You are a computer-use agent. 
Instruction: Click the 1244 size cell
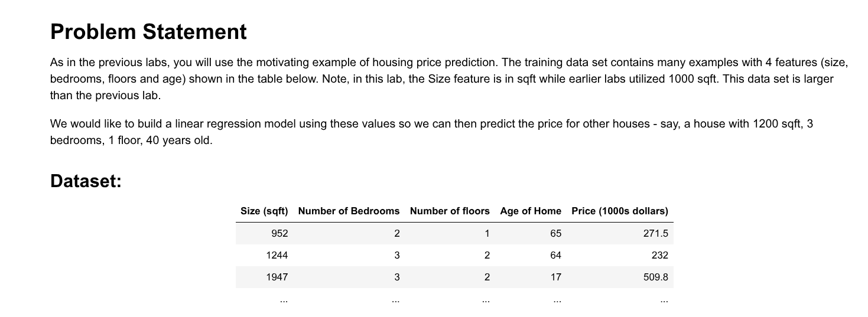pos(277,256)
